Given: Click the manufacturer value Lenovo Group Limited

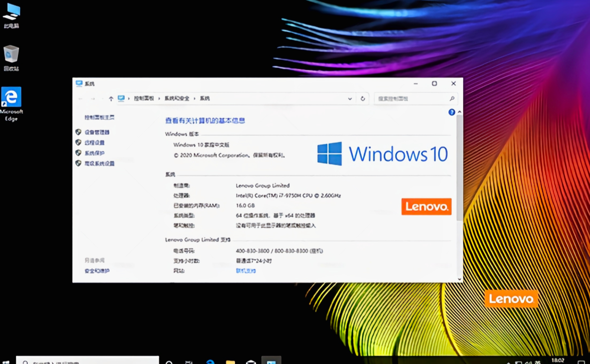Looking at the screenshot, I should click(262, 185).
